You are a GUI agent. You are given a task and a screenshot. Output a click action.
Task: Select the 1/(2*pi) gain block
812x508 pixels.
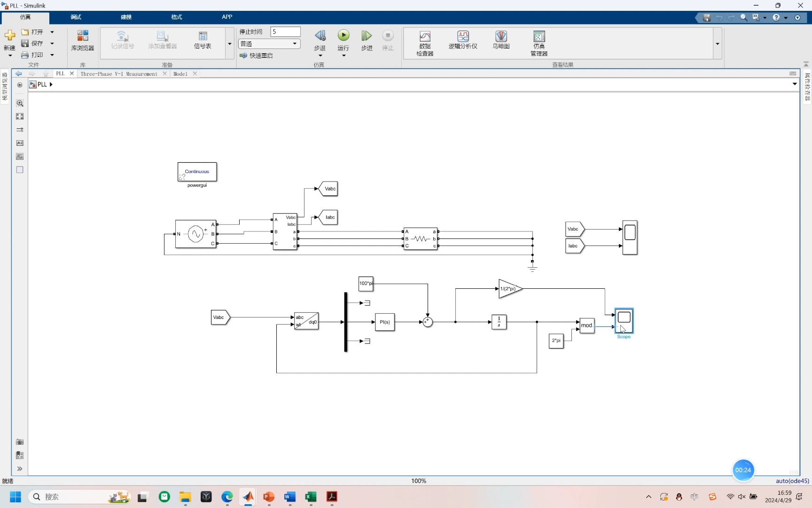[510, 289]
